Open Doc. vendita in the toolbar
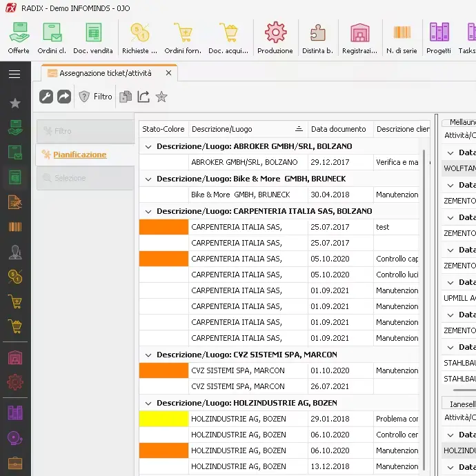Viewport: 476px width, 476px height. pos(93,38)
